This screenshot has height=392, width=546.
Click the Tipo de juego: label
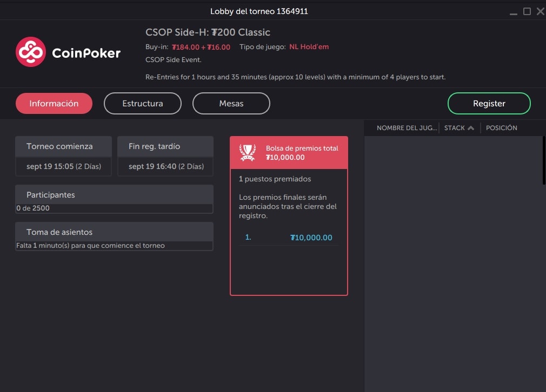(263, 46)
